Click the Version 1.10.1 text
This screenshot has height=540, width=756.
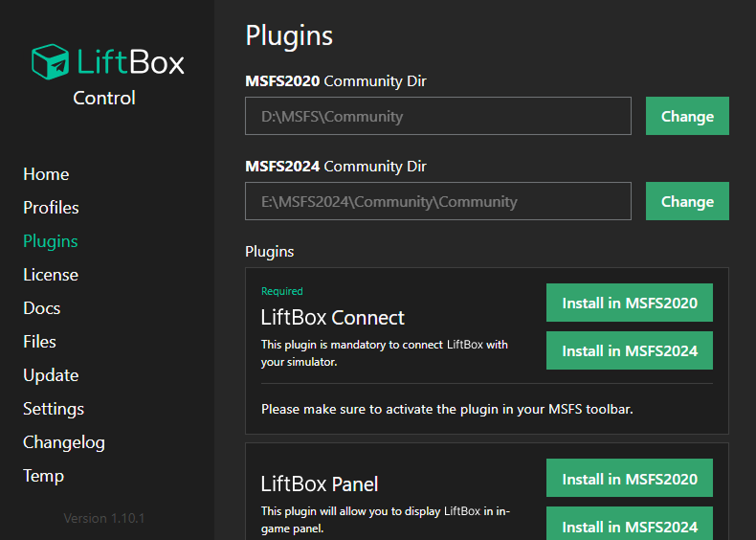point(104,518)
